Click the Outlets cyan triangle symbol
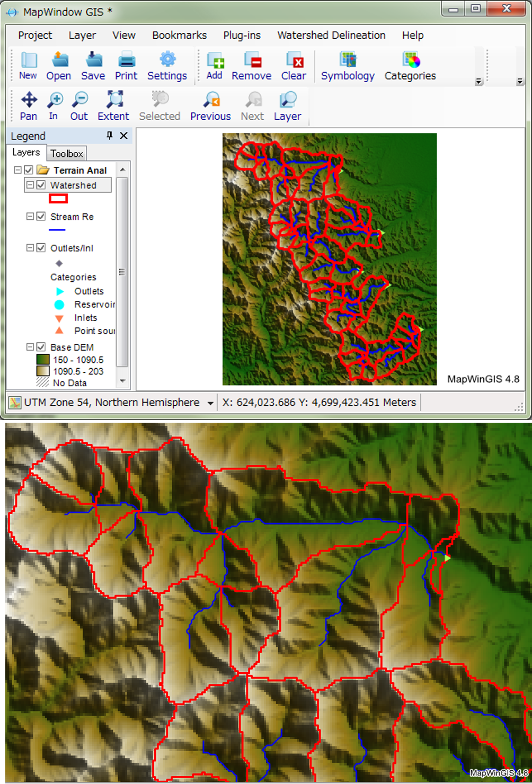The image size is (532, 784). click(x=59, y=291)
